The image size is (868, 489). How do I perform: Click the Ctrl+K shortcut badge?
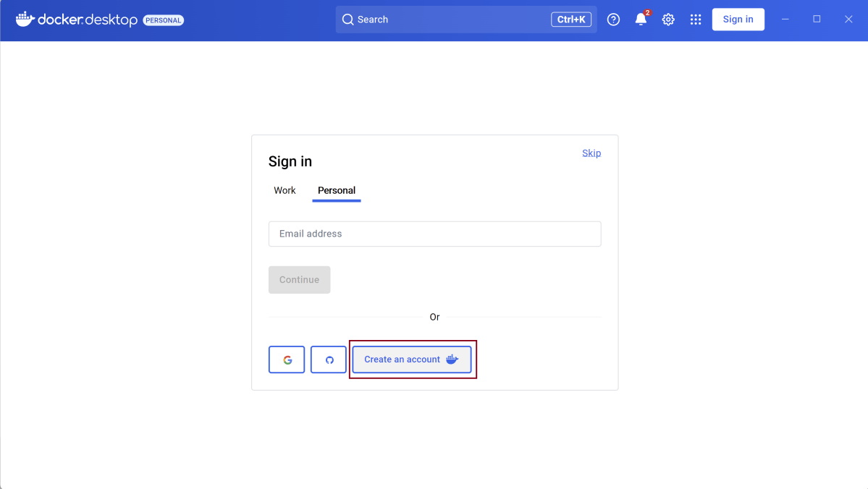571,20
